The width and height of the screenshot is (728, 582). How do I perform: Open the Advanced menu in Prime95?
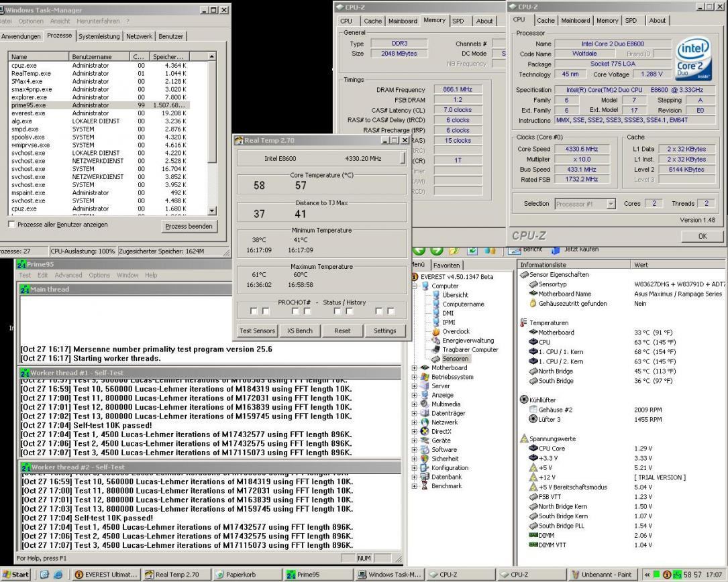68,275
